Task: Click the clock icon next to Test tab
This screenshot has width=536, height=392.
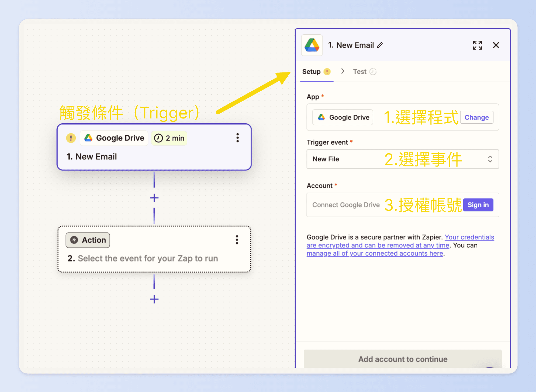Action: pyautogui.click(x=373, y=72)
